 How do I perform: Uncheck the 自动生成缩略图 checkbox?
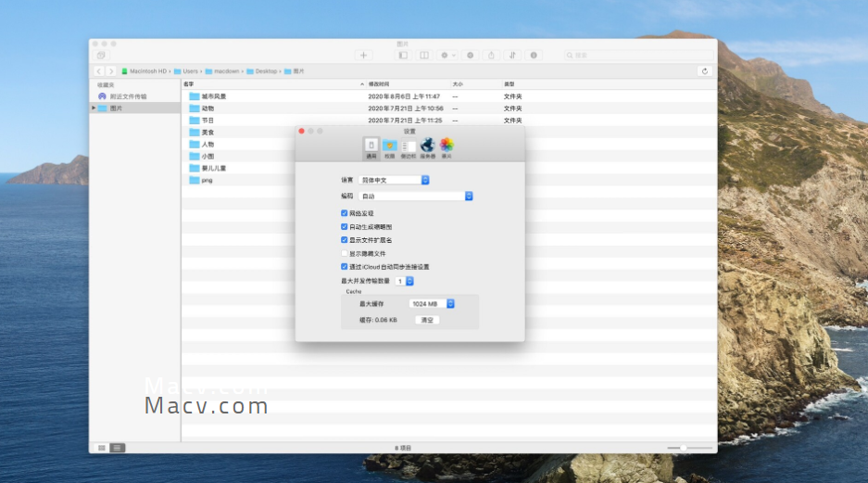[x=345, y=226]
